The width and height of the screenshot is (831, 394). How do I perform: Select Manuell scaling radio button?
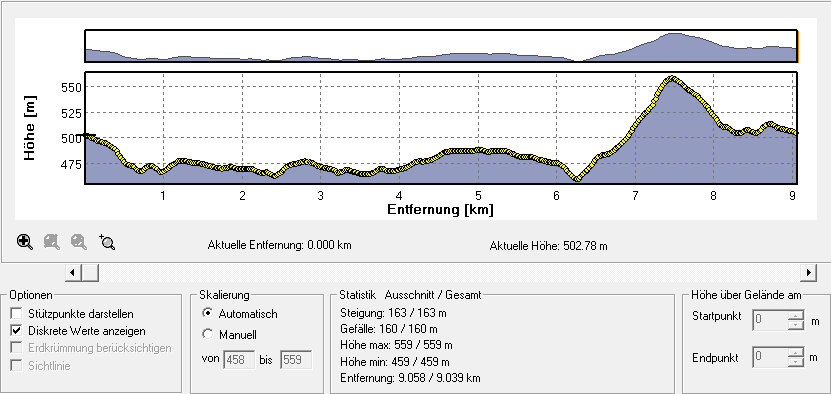208,335
